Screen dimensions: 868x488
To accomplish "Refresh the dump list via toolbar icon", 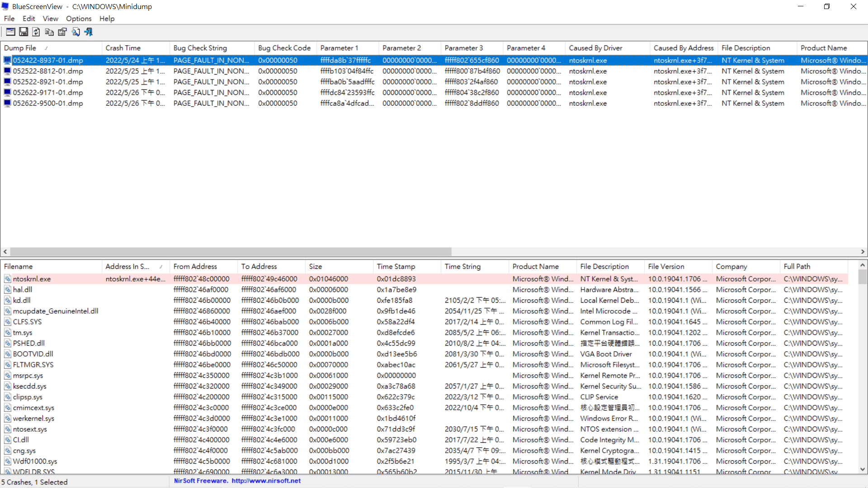I will (36, 32).
